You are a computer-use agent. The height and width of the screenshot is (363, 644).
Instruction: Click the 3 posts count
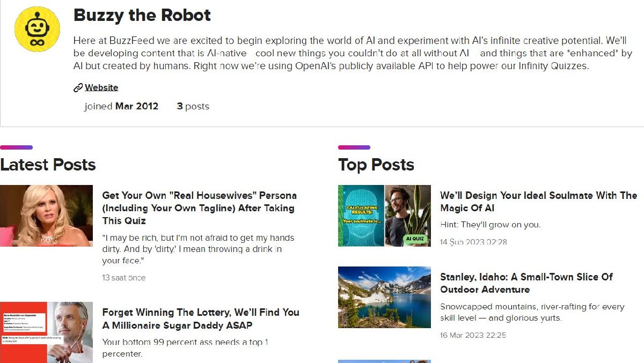click(x=193, y=106)
